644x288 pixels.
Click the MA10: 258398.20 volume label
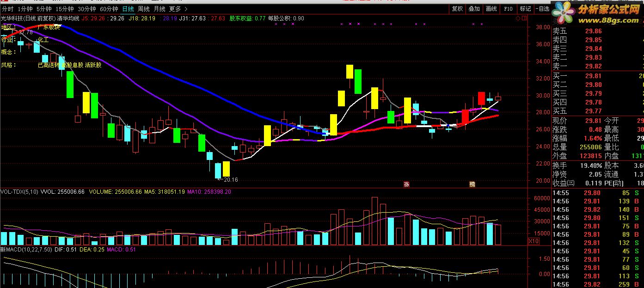tap(210, 191)
